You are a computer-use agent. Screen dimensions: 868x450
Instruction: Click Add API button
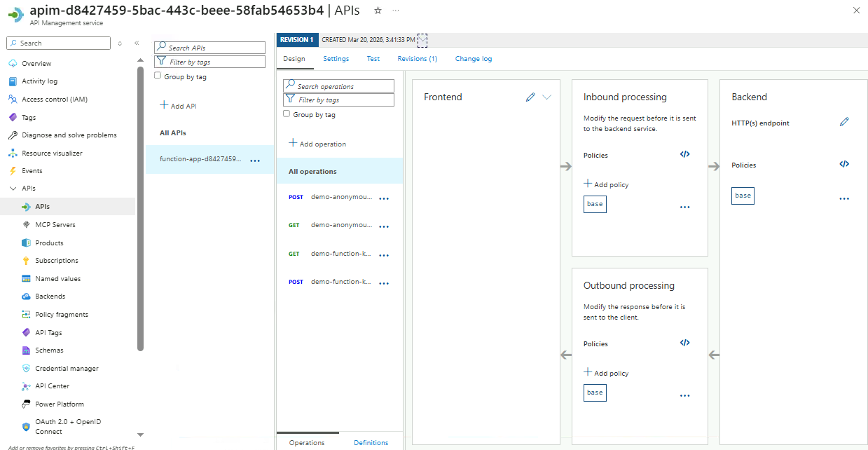pos(178,106)
